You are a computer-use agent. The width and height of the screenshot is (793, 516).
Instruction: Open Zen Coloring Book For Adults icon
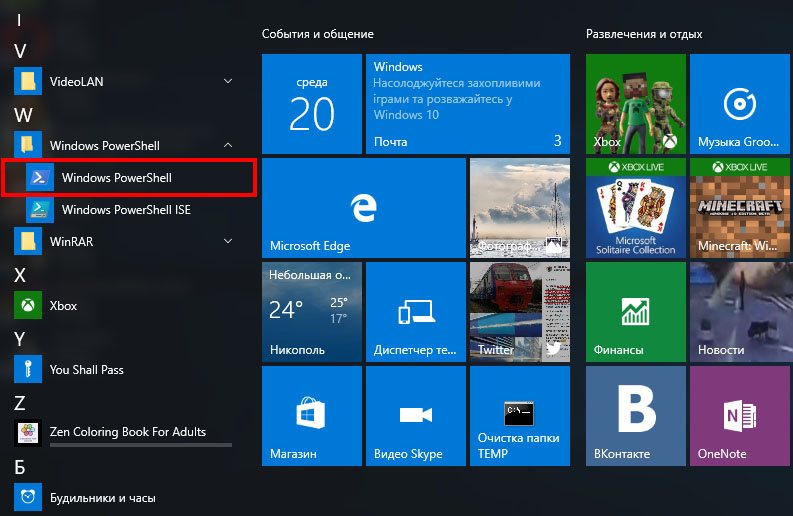tap(28, 433)
